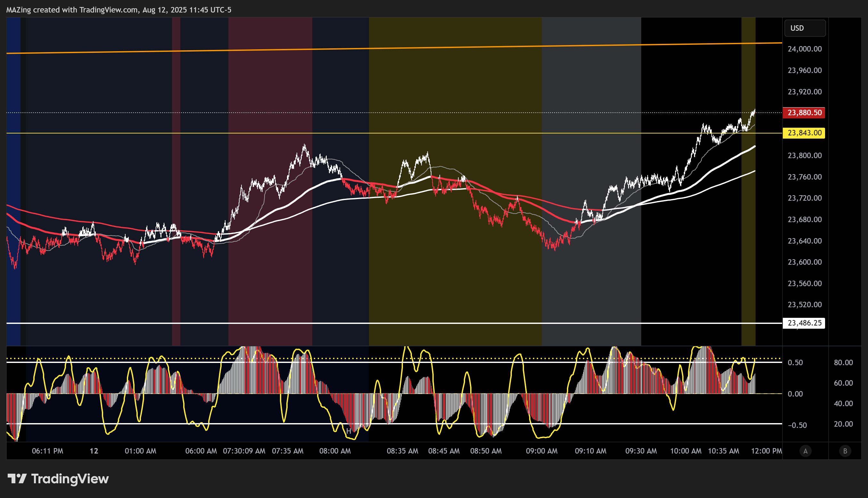
Task: Click the 60.00 indicator scale value
Action: point(843,383)
